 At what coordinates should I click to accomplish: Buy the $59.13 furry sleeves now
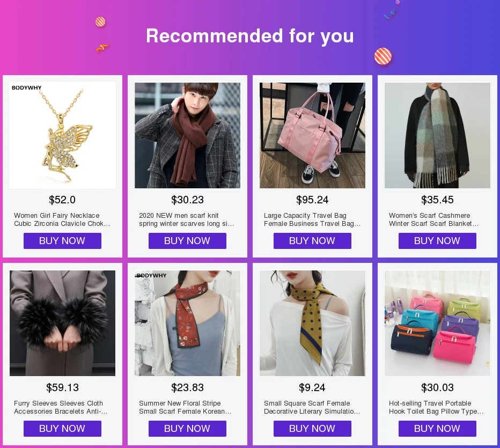pyautogui.click(x=62, y=429)
